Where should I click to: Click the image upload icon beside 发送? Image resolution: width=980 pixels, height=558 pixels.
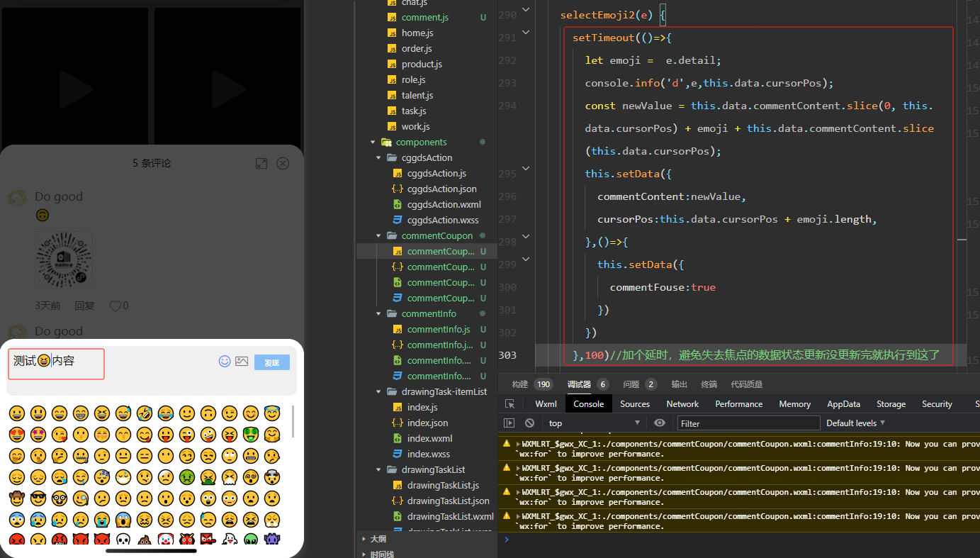point(242,361)
